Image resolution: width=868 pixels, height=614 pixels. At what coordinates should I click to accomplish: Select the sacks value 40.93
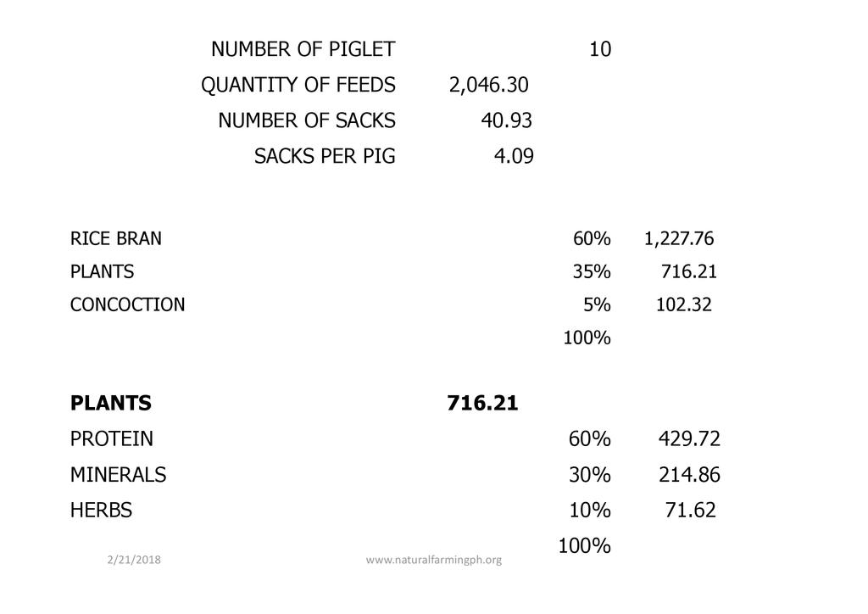click(x=506, y=120)
